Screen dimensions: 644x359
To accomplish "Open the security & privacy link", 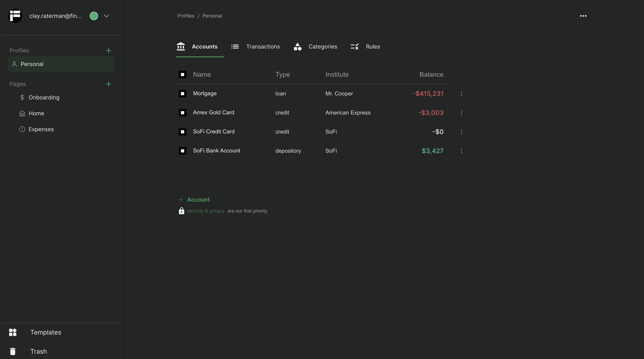I will pyautogui.click(x=206, y=211).
